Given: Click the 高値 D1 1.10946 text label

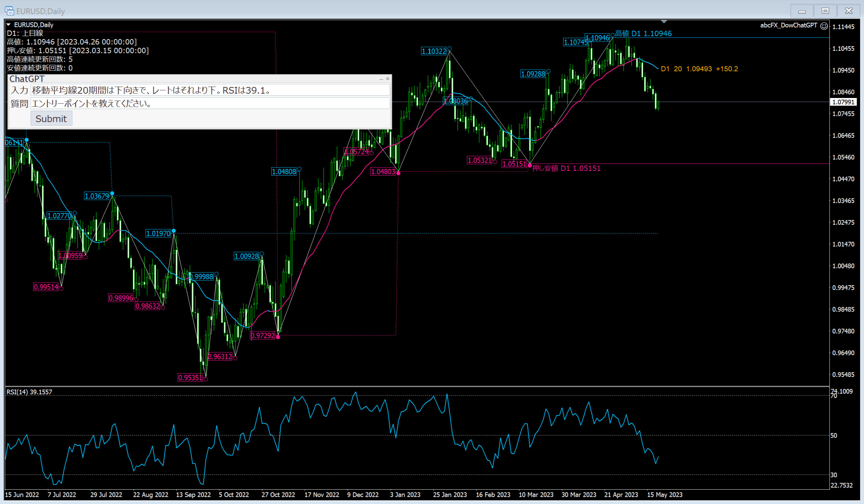Looking at the screenshot, I should click(x=643, y=33).
